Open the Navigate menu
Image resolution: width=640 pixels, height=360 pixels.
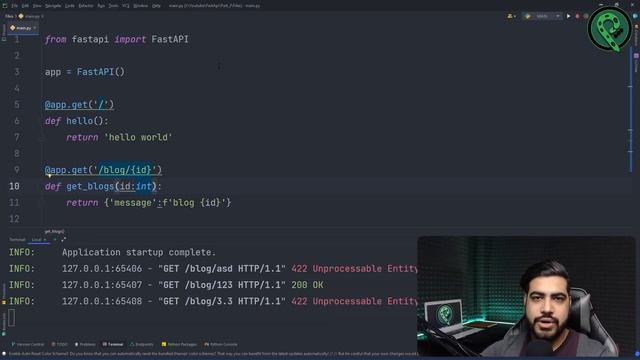53,6
